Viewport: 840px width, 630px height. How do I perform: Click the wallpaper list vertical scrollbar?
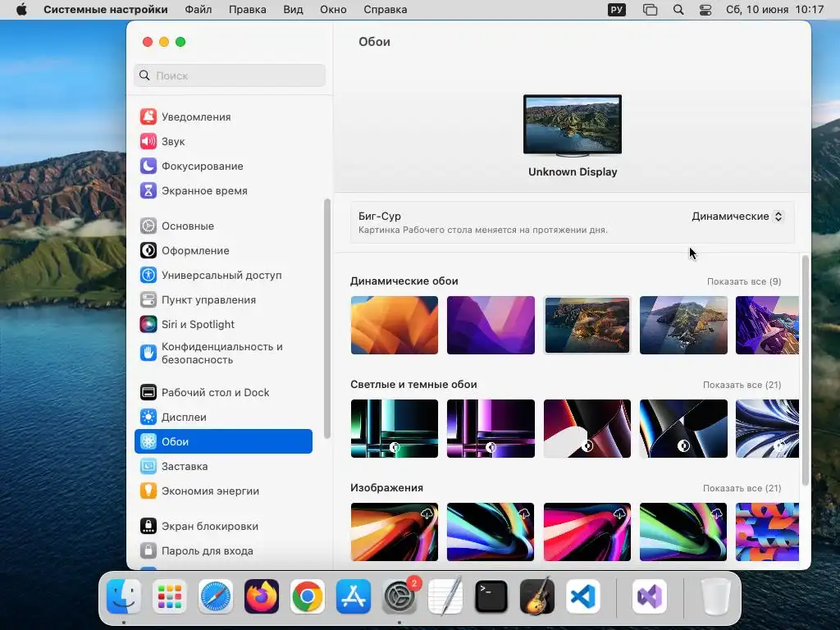[x=806, y=371]
